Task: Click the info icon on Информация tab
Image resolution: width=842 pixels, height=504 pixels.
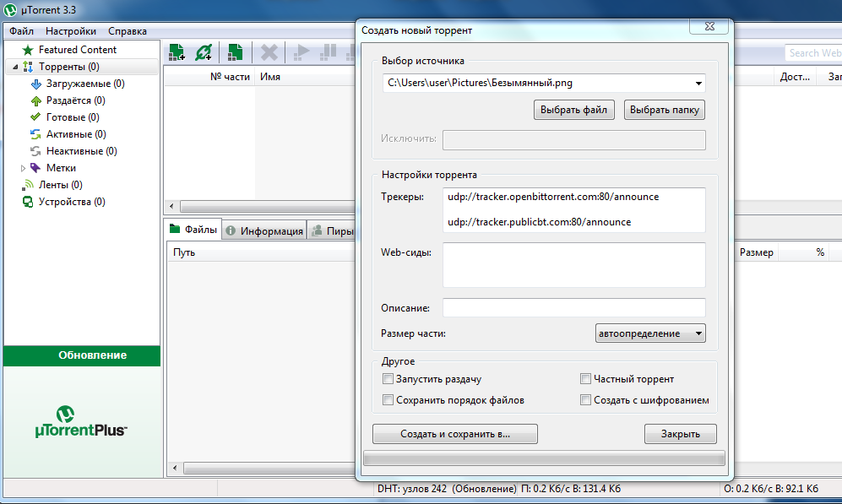Action: (x=231, y=230)
